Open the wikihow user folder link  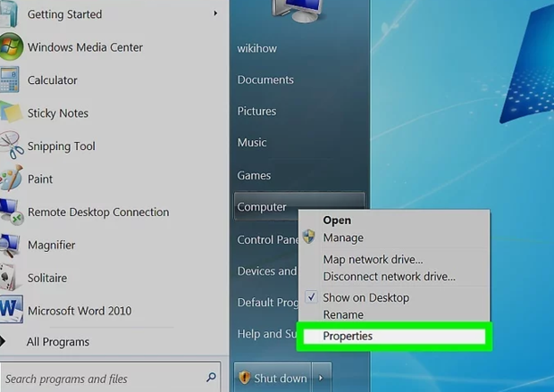coord(256,48)
